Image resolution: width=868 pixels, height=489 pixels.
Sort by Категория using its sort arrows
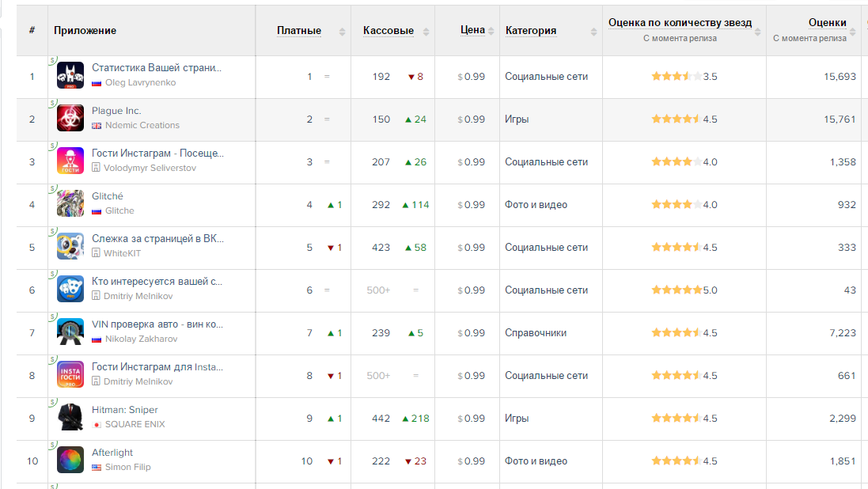point(594,32)
